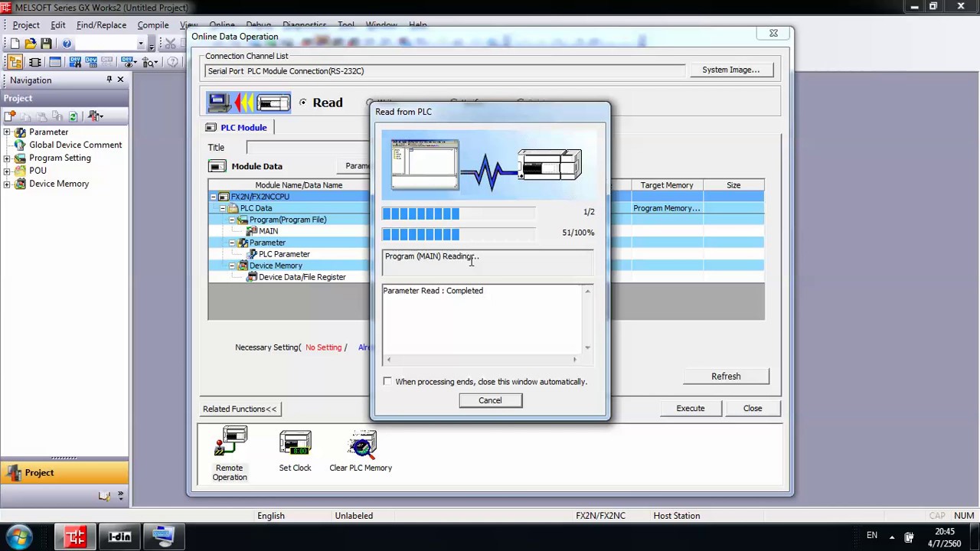The height and width of the screenshot is (551, 980).
Task: Enable close window automatically checkbox
Action: 387,381
